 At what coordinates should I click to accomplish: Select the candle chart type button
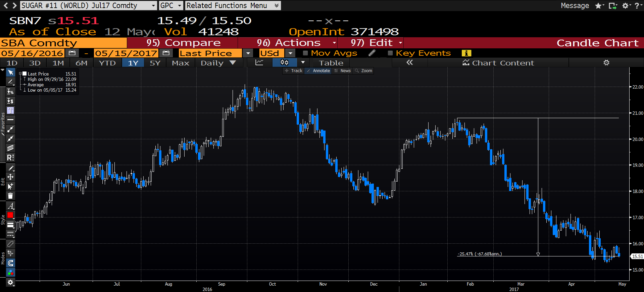[284, 62]
